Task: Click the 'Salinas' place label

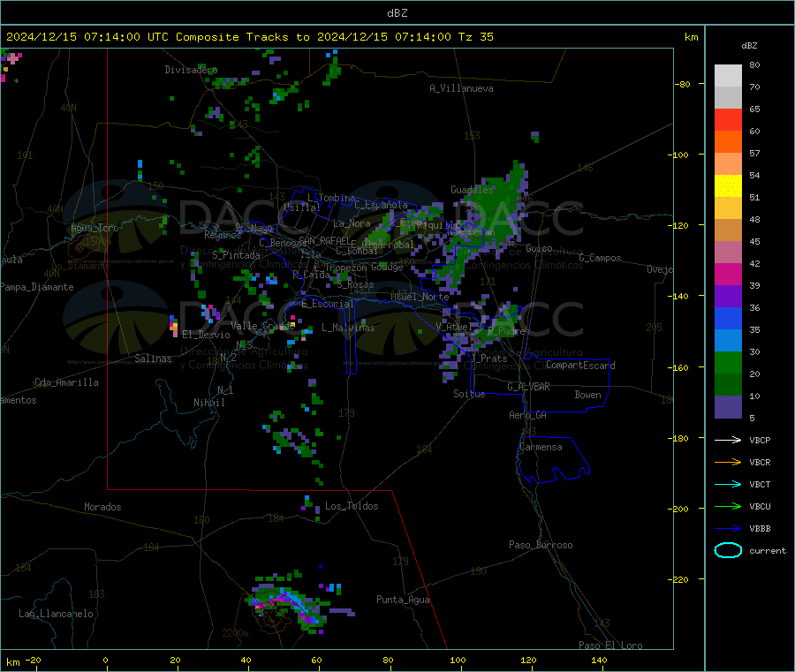Action: tap(153, 359)
